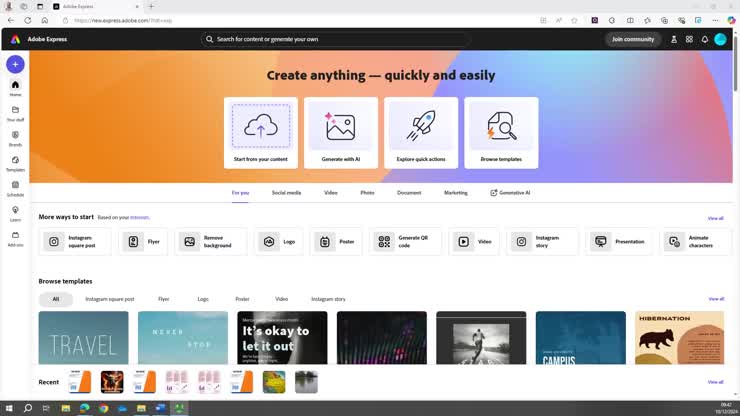The height and width of the screenshot is (416, 740).
Task: Click View all for Browse templates
Action: [x=716, y=299]
